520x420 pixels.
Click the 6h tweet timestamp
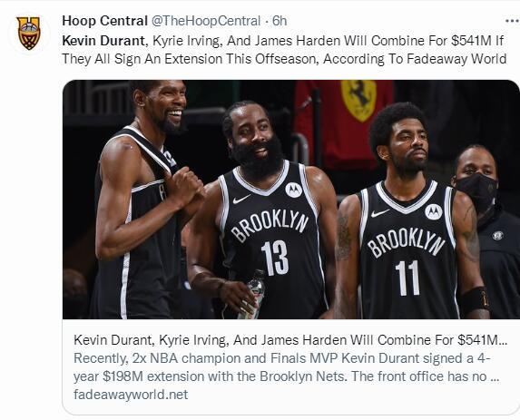(x=280, y=21)
